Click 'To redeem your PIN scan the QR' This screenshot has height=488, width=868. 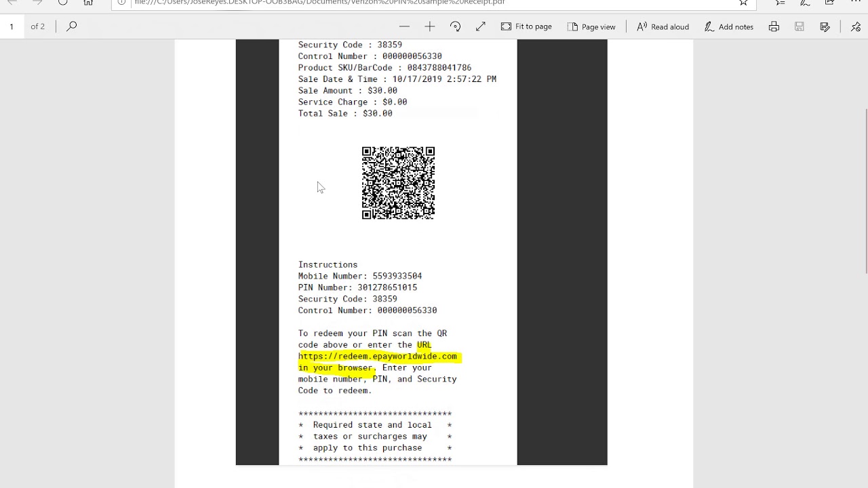(x=372, y=333)
